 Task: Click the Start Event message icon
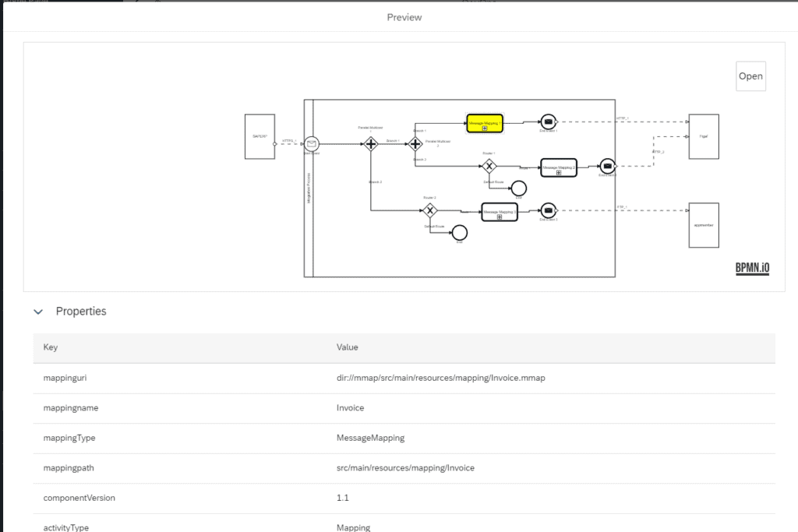[312, 144]
